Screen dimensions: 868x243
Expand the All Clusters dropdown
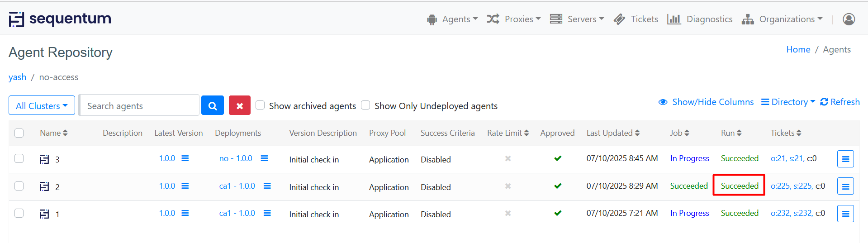[x=42, y=106]
